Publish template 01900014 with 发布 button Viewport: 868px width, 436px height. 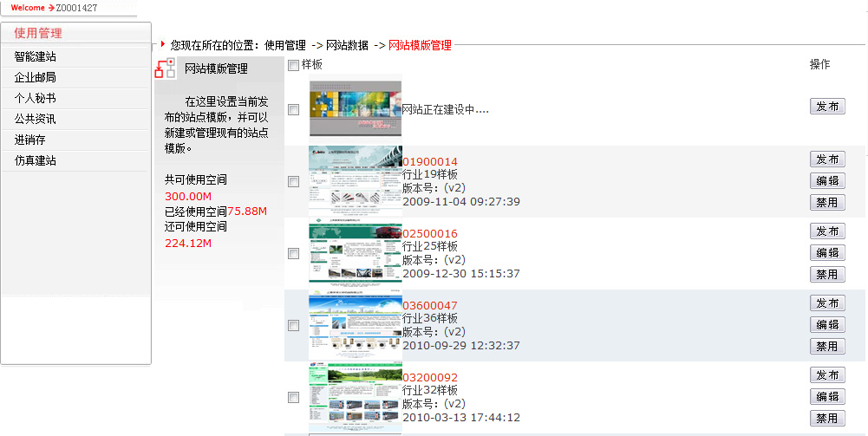pyautogui.click(x=827, y=159)
